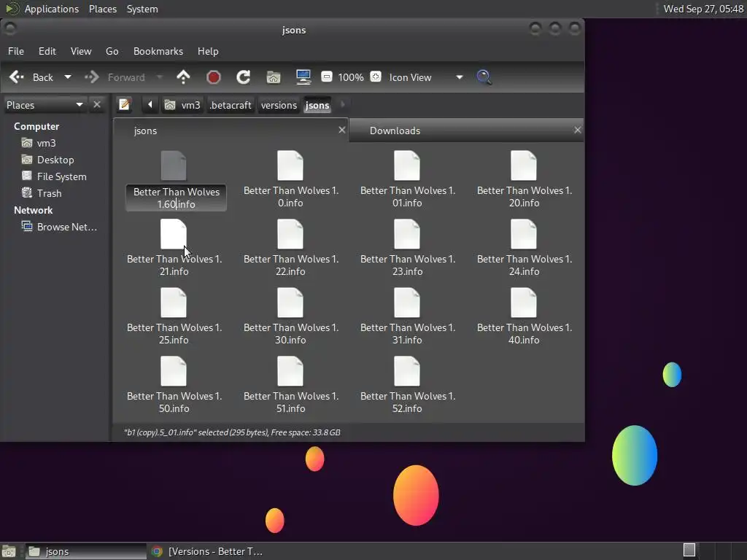Click the rename field of 1.60.info
Screen dimensions: 747x560
click(177, 198)
